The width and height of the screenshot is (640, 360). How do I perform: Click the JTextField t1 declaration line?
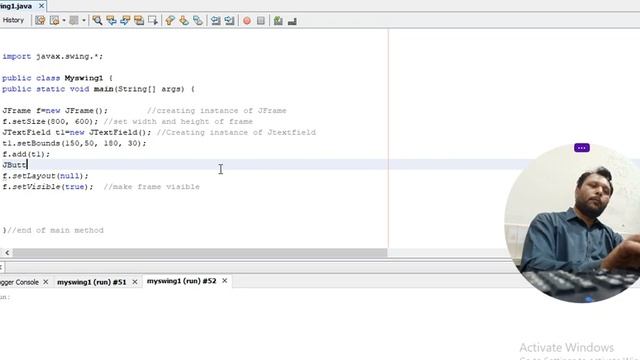77,132
